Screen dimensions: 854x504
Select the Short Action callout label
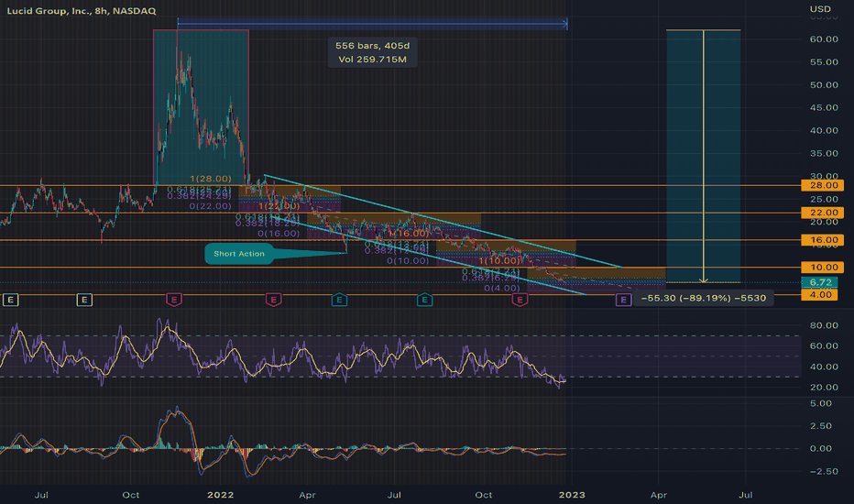tap(239, 254)
